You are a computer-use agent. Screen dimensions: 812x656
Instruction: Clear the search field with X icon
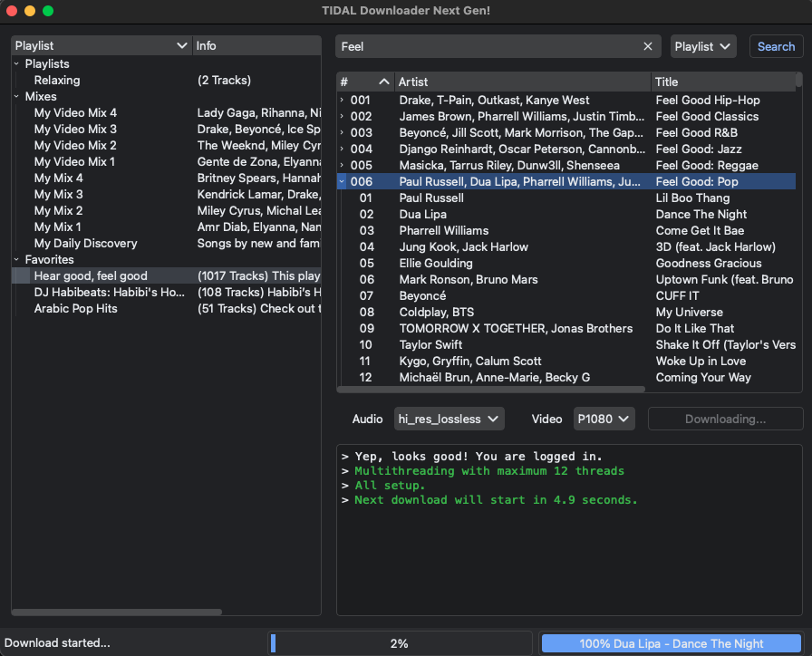647,46
